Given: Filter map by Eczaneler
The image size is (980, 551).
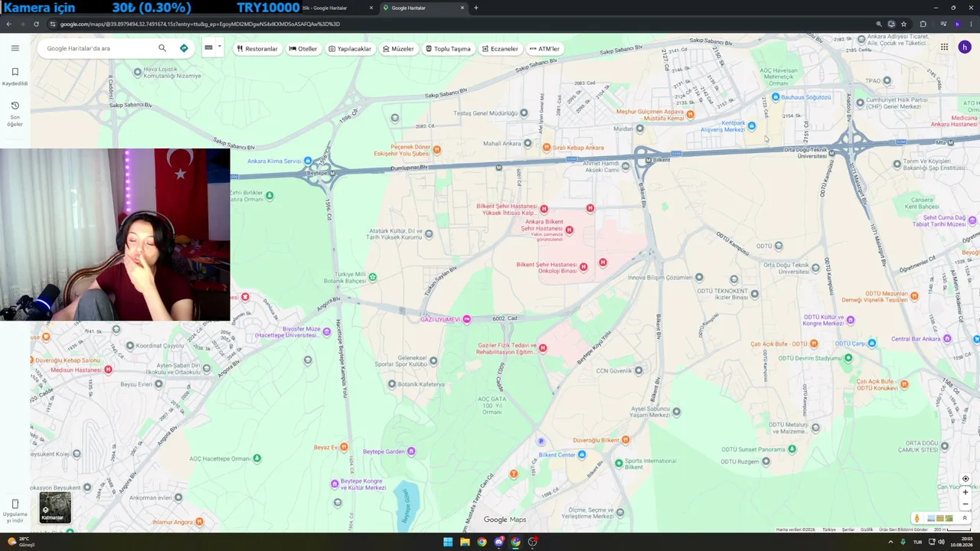Looking at the screenshot, I should point(500,48).
